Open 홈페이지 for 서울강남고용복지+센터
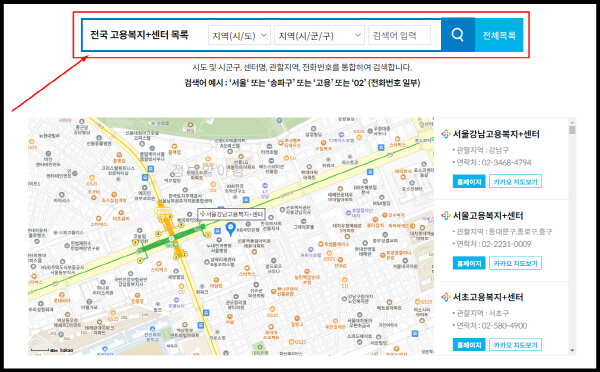This screenshot has height=372, width=600. click(x=469, y=181)
